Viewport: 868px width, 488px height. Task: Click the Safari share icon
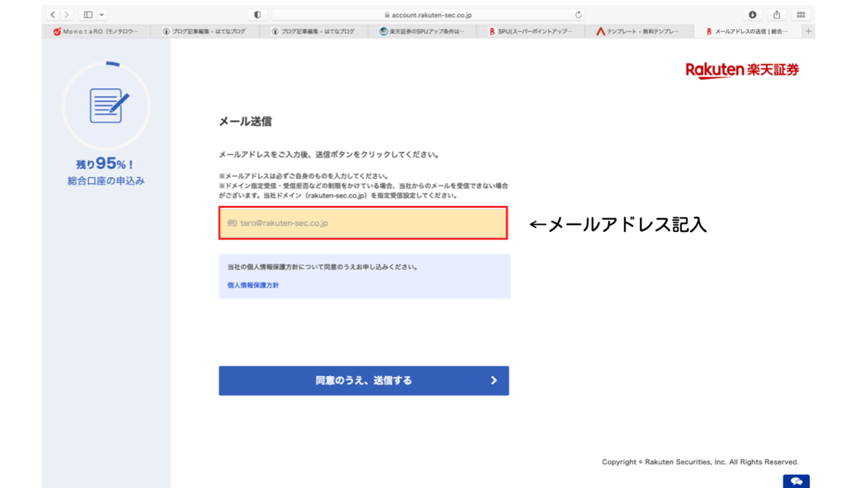point(777,14)
